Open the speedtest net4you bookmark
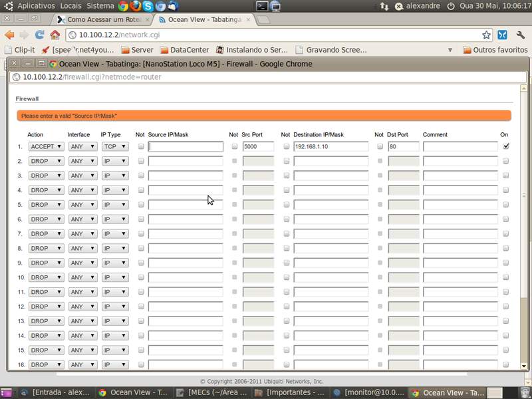The width and height of the screenshot is (532, 399). point(78,50)
